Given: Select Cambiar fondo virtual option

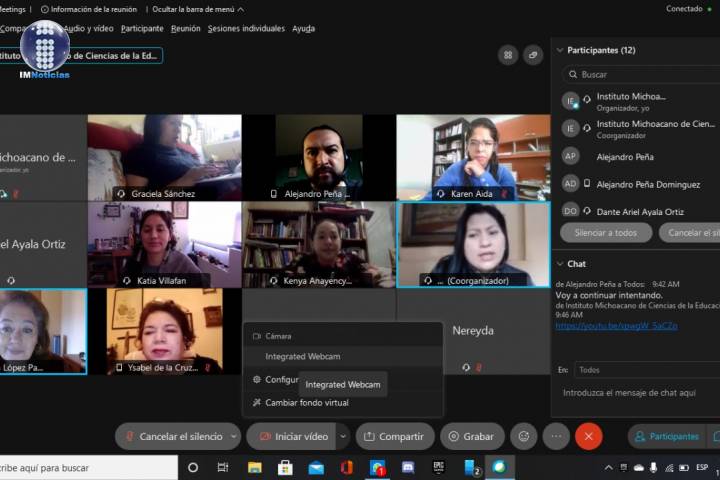Looking at the screenshot, I should (x=306, y=403).
